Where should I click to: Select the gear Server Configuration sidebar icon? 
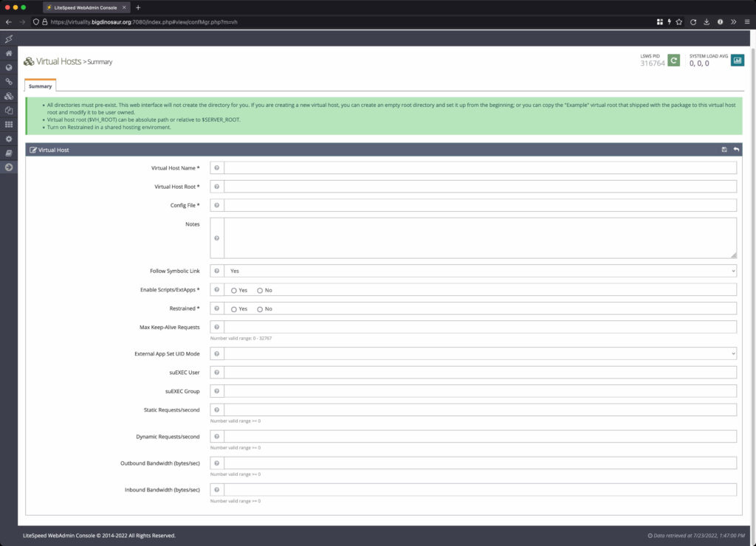coord(8,138)
